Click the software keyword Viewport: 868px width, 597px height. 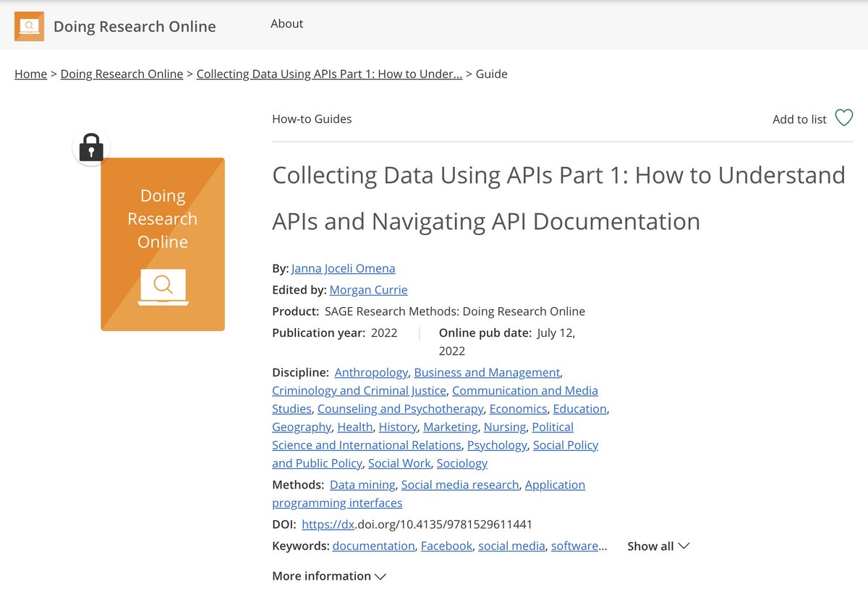click(575, 546)
